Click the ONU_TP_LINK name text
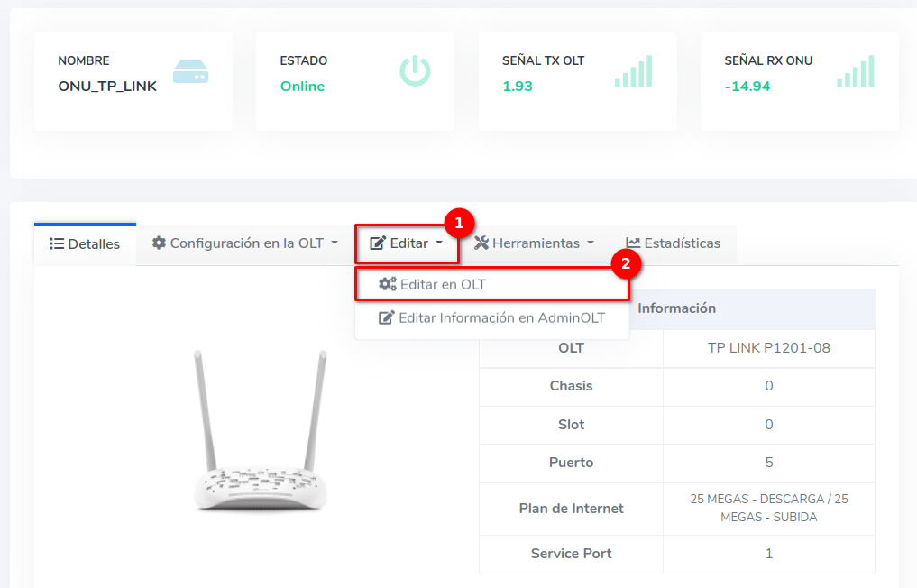This screenshot has height=588, width=917. tap(107, 87)
